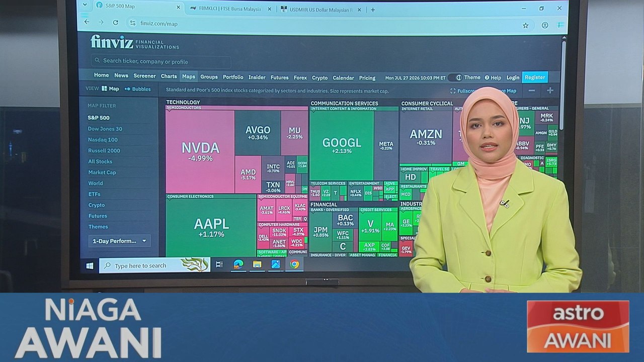Image resolution: width=644 pixels, height=362 pixels.
Task: Open the Forex page
Action: click(300, 77)
